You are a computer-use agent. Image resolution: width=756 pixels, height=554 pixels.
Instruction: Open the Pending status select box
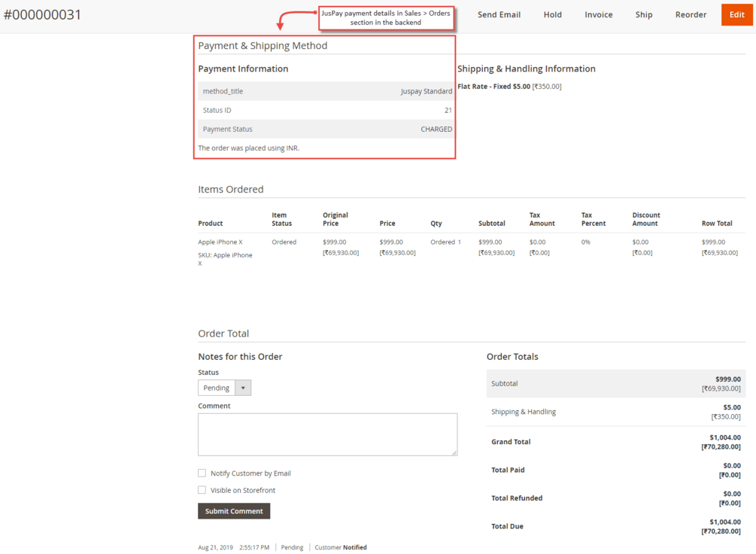click(224, 388)
